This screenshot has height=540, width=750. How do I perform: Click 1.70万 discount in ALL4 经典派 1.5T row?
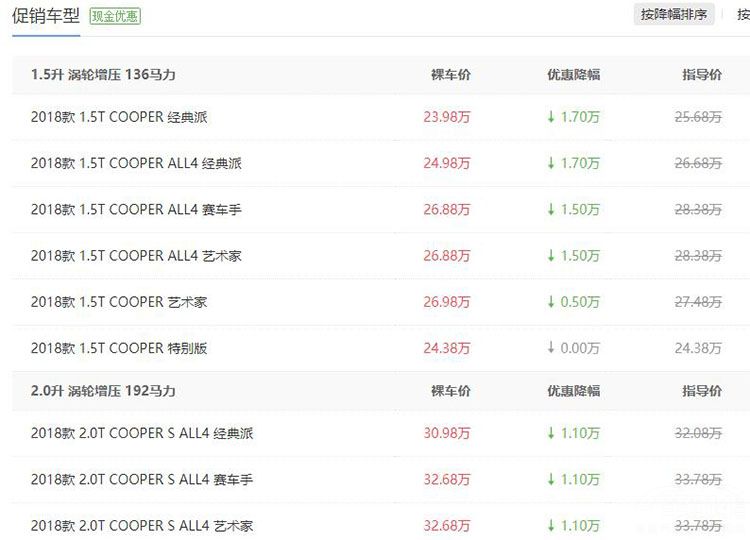click(574, 163)
